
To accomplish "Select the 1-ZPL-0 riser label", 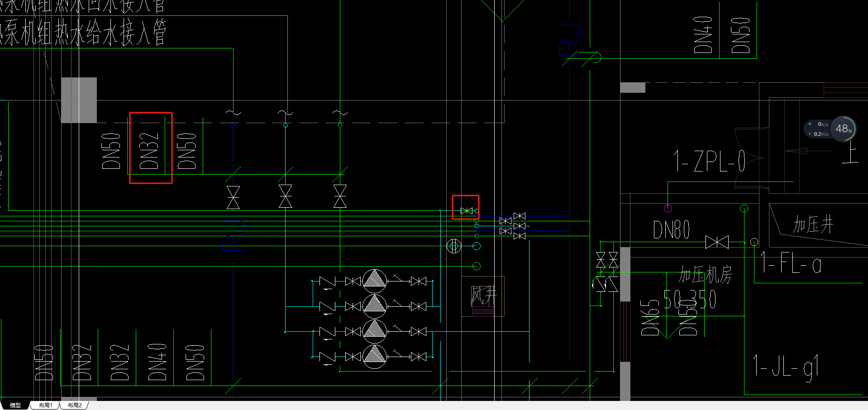I will tap(709, 161).
